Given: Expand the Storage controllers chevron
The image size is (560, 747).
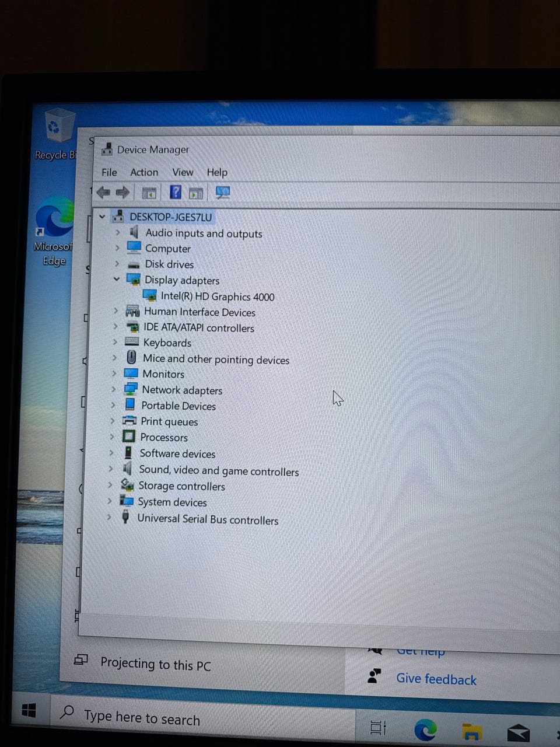Looking at the screenshot, I should point(110,484).
